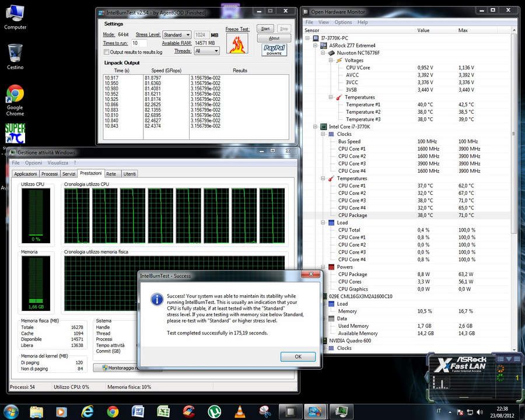Enable Output results to results.log checkbox

point(107,52)
